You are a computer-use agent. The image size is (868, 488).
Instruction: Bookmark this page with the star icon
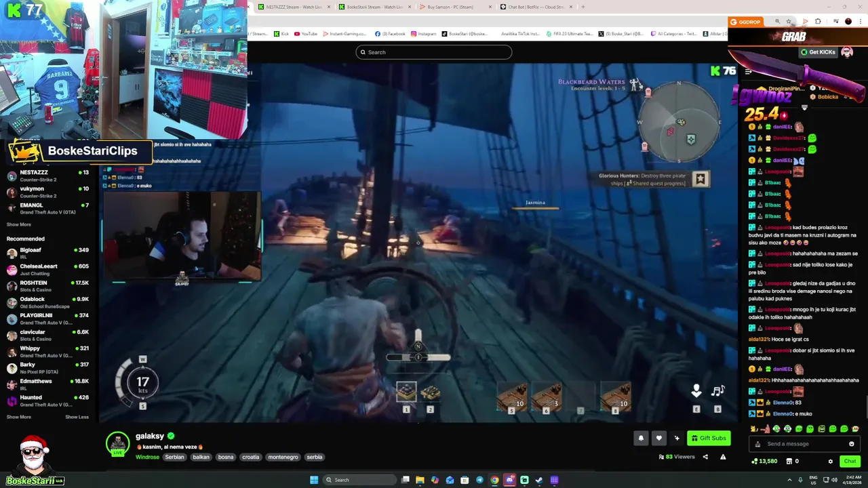point(789,22)
